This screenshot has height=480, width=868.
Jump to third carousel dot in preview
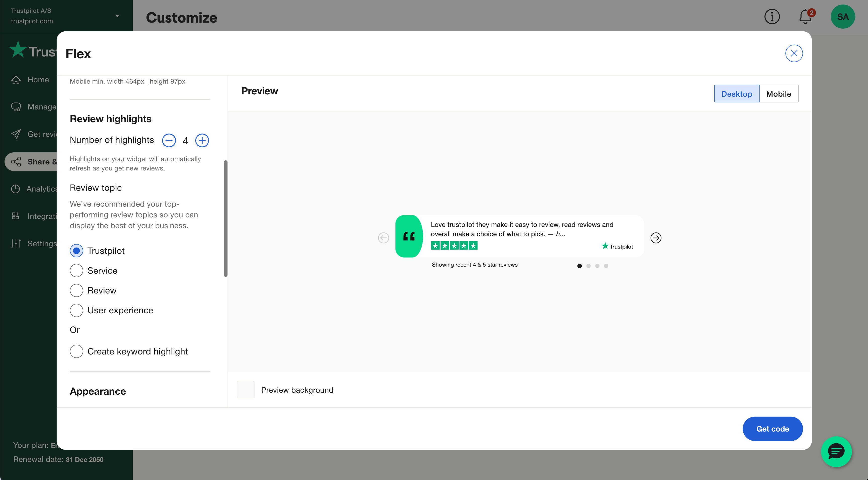597,266
